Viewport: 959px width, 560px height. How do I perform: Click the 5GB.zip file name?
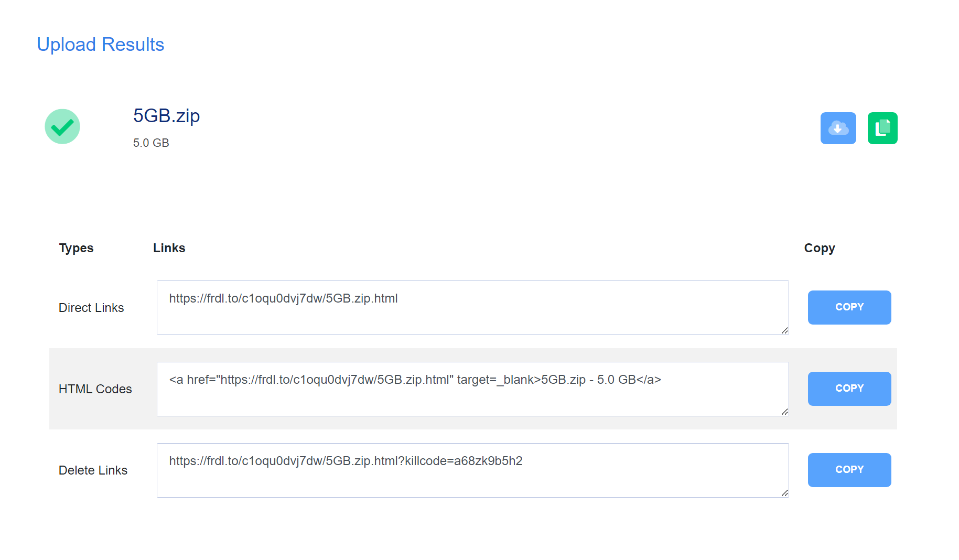[166, 115]
